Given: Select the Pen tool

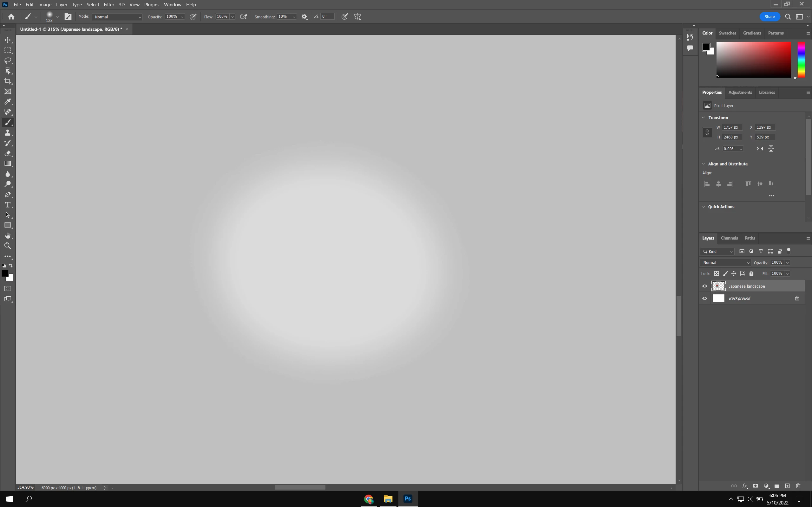Looking at the screenshot, I should pyautogui.click(x=8, y=195).
